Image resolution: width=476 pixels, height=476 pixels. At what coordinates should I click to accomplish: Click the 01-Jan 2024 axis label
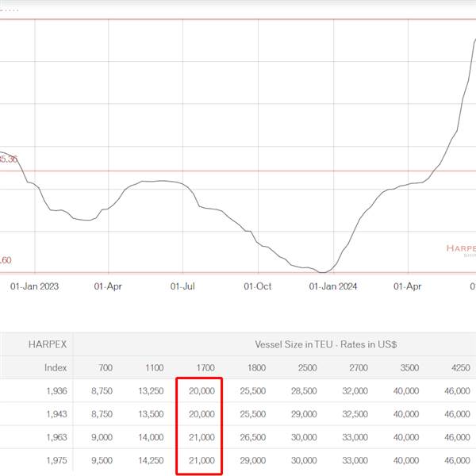coord(332,286)
